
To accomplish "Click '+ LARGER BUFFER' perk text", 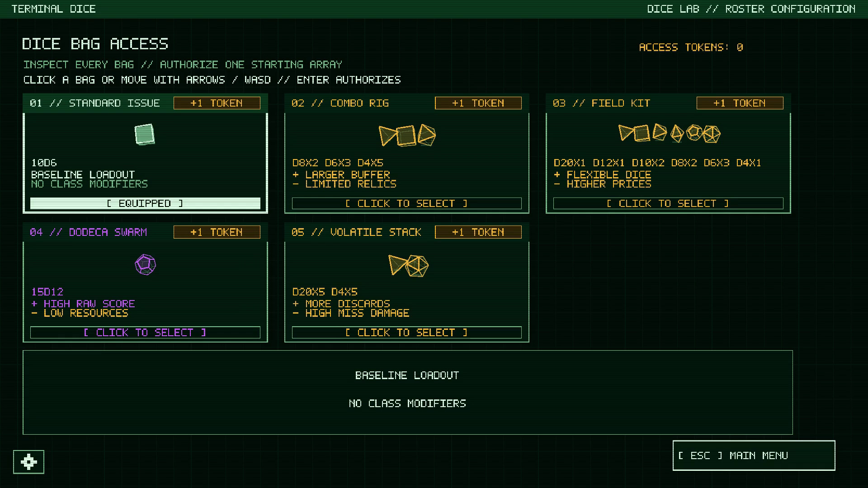I will [x=341, y=174].
